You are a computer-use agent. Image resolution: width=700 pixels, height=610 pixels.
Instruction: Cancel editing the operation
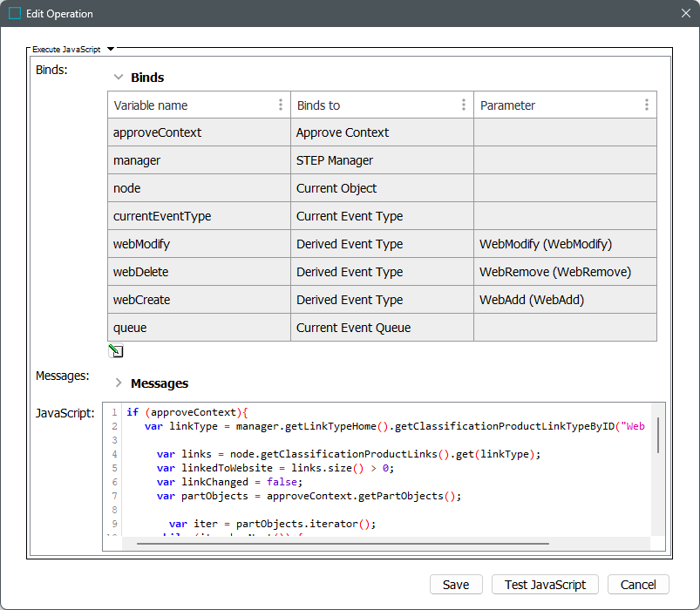pyautogui.click(x=638, y=585)
